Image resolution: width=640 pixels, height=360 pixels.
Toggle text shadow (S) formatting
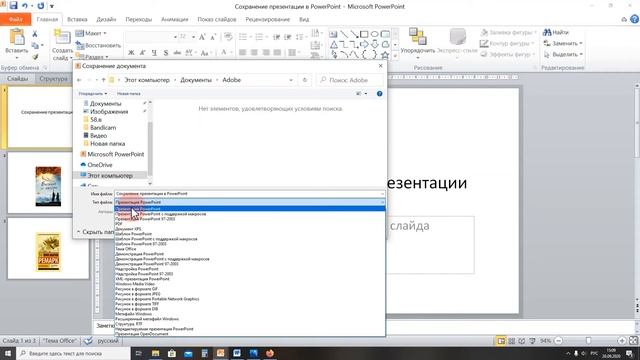[166, 53]
